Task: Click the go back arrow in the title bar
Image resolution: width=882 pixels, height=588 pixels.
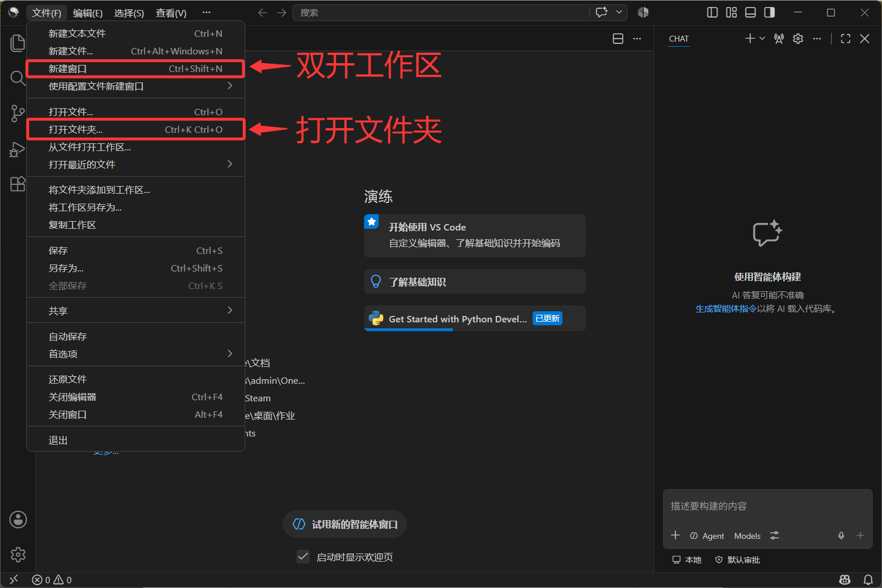Action: coord(262,12)
